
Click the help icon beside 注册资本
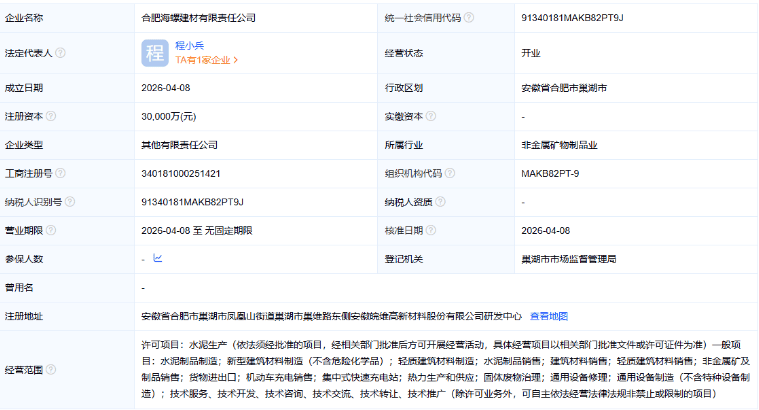53,116
